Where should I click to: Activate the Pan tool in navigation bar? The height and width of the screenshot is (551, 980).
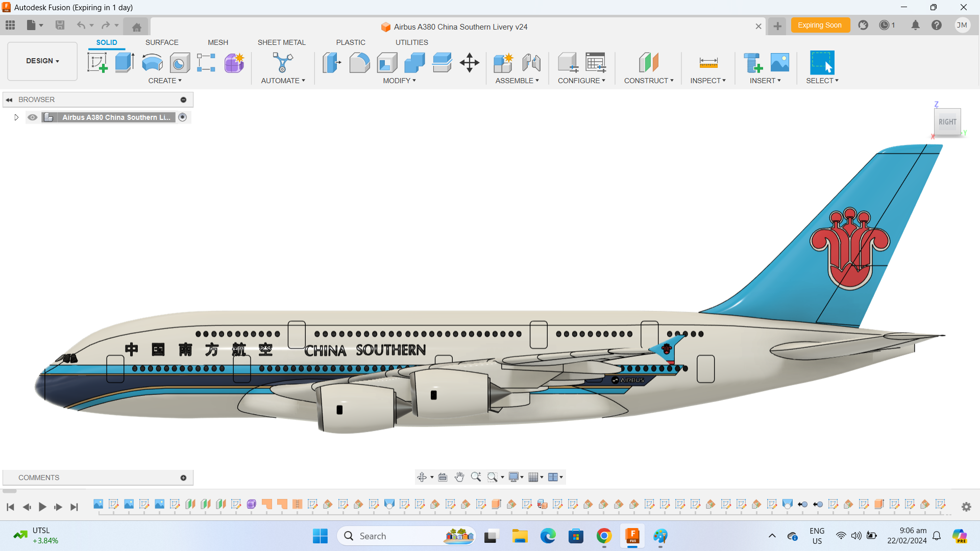459,477
